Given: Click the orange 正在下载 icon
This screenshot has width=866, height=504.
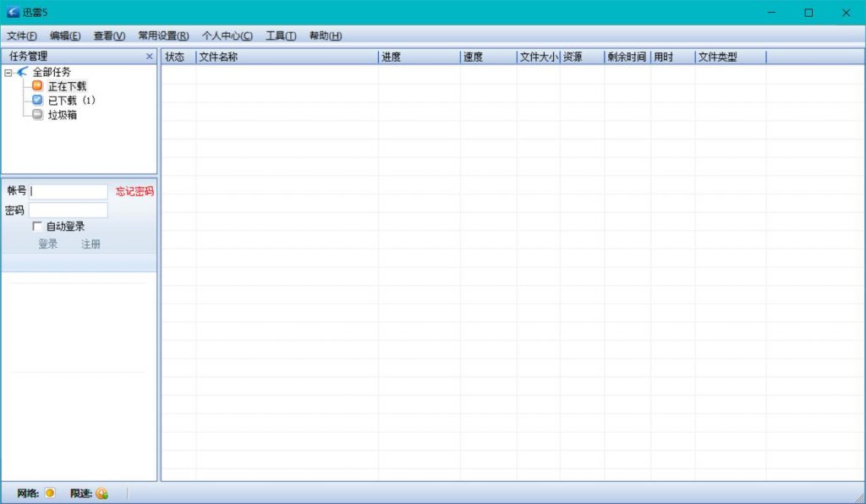Looking at the screenshot, I should 37,85.
